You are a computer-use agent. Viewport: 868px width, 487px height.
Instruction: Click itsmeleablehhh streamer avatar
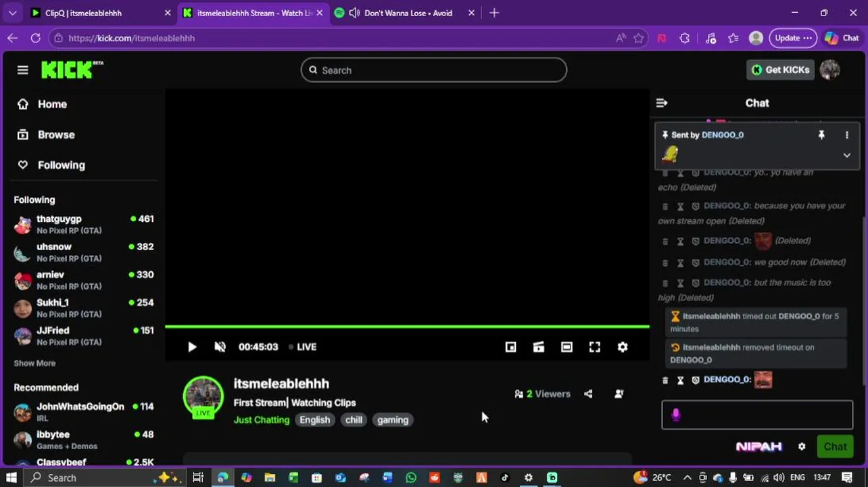[x=203, y=396]
